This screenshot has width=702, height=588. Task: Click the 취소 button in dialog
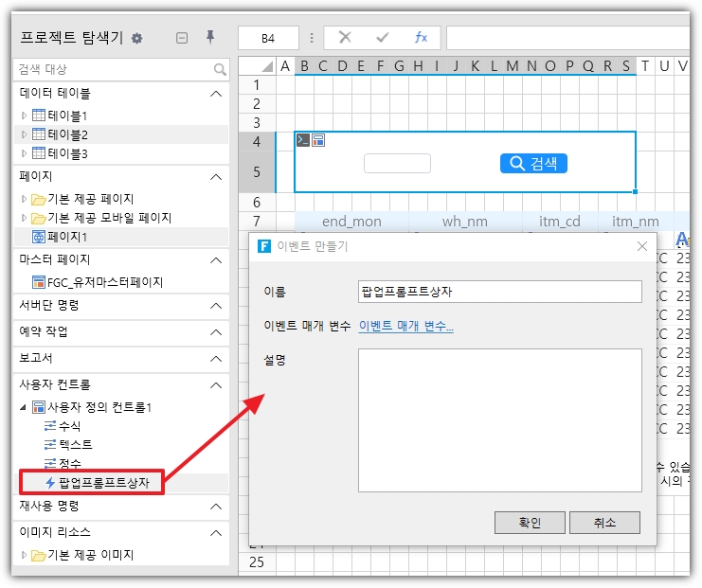(604, 522)
